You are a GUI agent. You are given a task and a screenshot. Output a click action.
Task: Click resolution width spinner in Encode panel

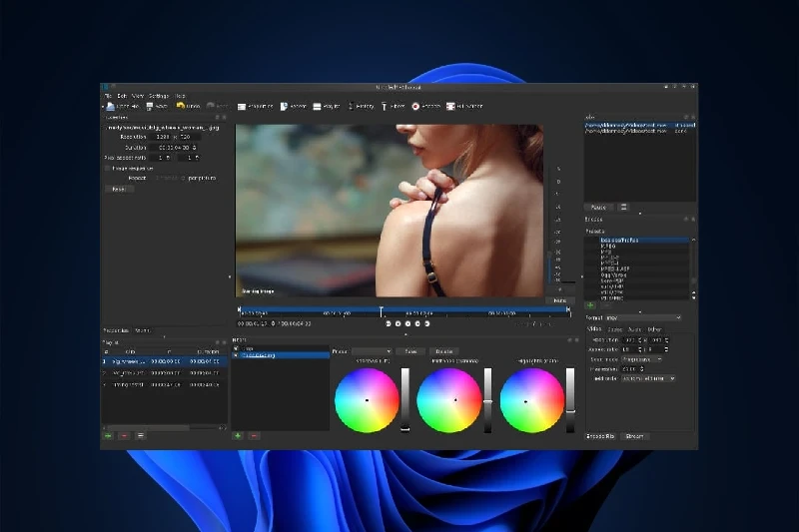[x=632, y=340]
